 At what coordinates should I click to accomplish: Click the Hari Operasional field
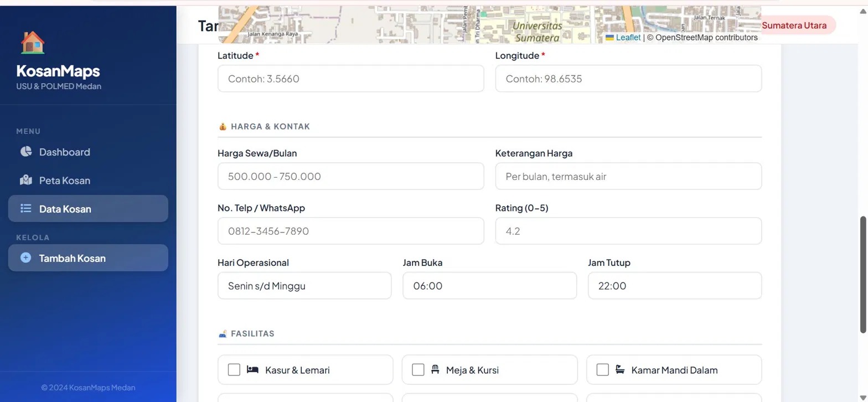(x=304, y=286)
